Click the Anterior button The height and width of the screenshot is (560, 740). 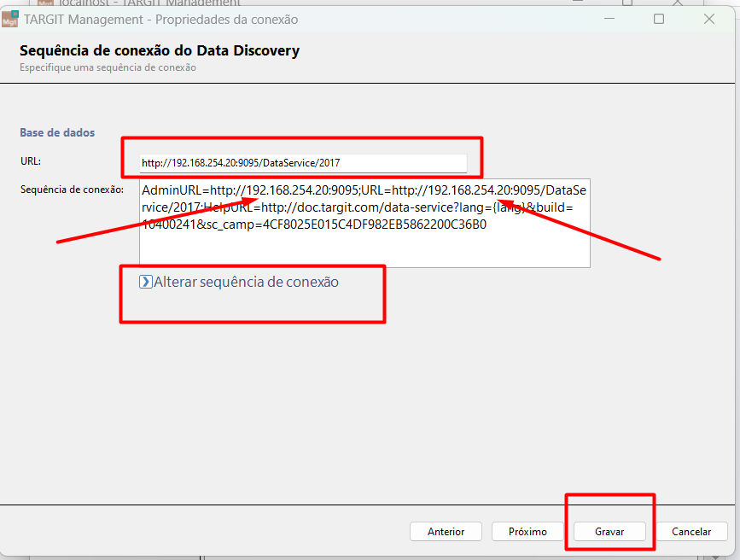pyautogui.click(x=446, y=532)
